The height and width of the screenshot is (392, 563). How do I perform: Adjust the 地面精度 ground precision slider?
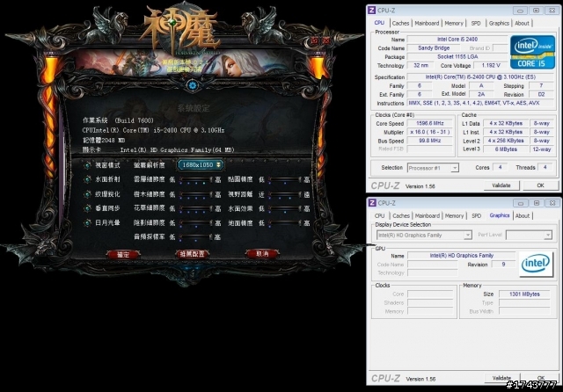pos(285,223)
